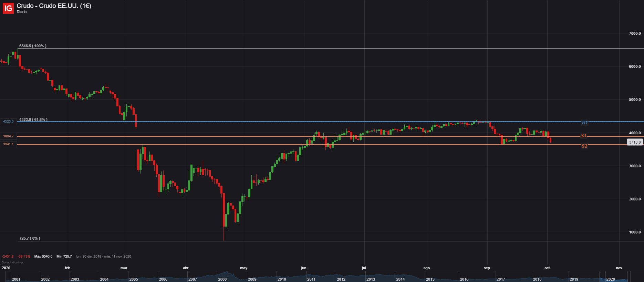Click the Mín 725.7 statistic
This screenshot has height=282, width=644.
[x=64, y=257]
